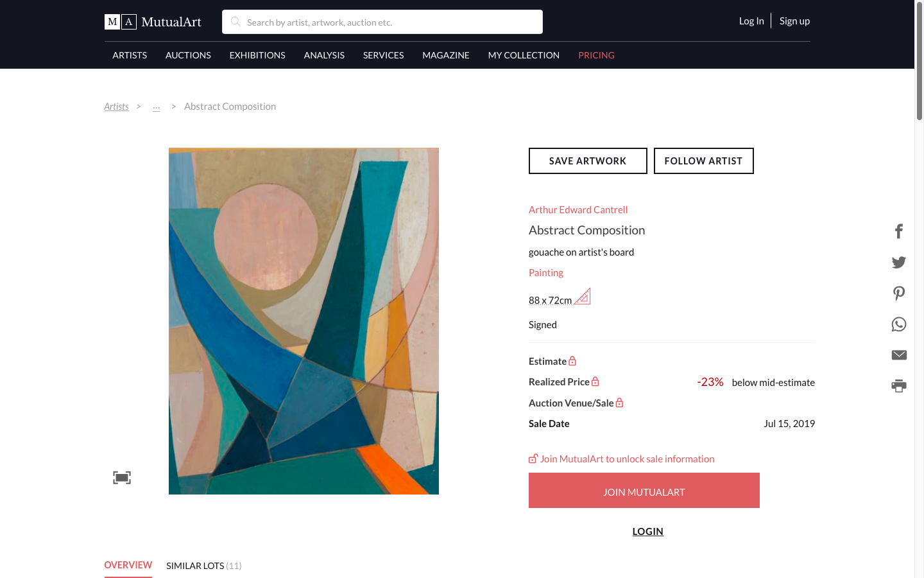Click the Abstract Composition artwork image
924x578 pixels.
pyautogui.click(x=304, y=321)
